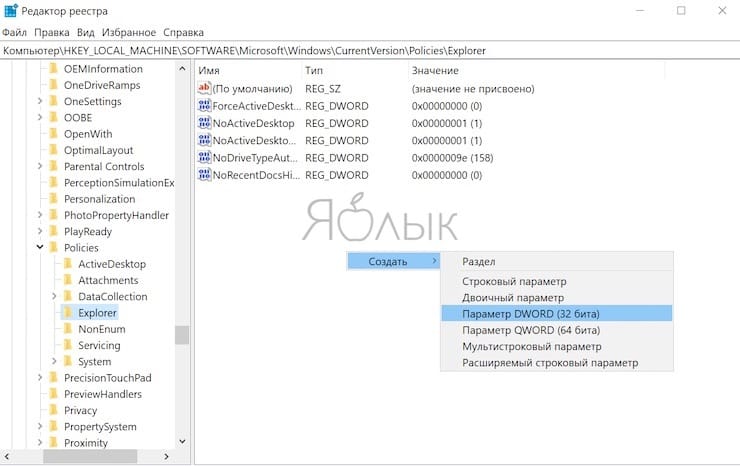
Task: Click the Attachments folder icon
Action: (68, 280)
